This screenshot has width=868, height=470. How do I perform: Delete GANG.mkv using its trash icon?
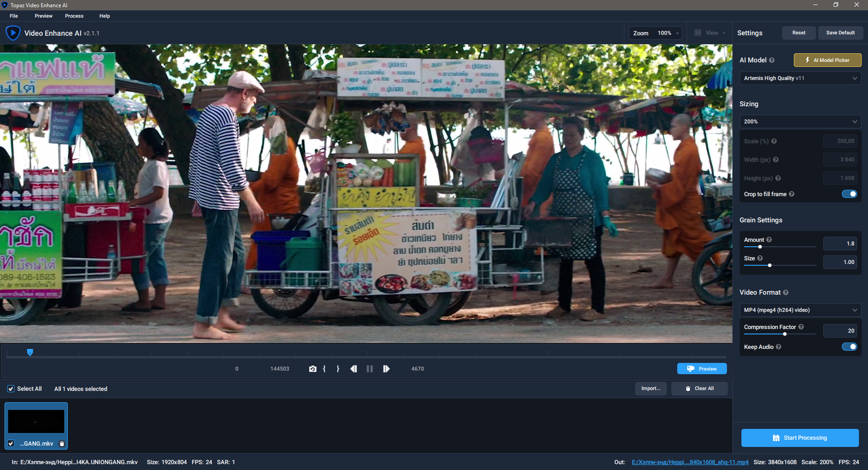coord(62,444)
